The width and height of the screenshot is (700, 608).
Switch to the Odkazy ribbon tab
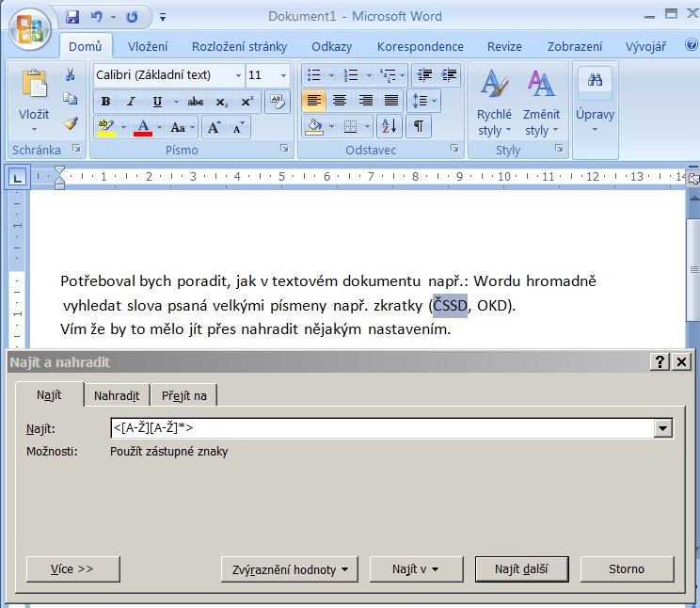pos(332,46)
